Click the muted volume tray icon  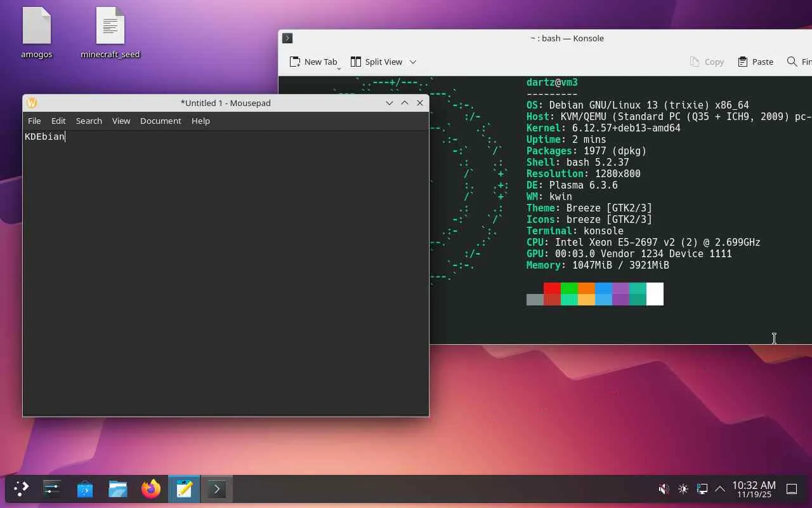(x=664, y=489)
